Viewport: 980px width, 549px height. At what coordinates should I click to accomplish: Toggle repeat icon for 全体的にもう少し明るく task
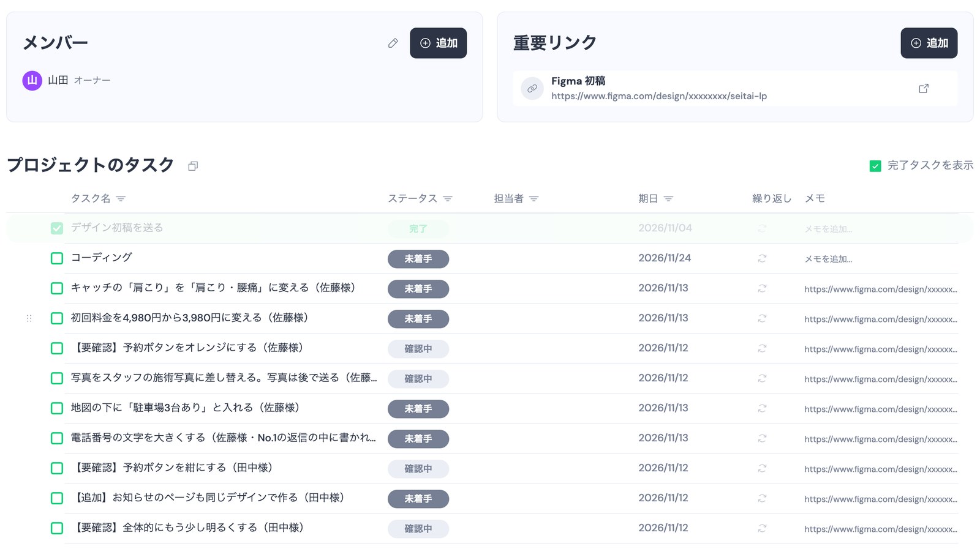point(762,528)
